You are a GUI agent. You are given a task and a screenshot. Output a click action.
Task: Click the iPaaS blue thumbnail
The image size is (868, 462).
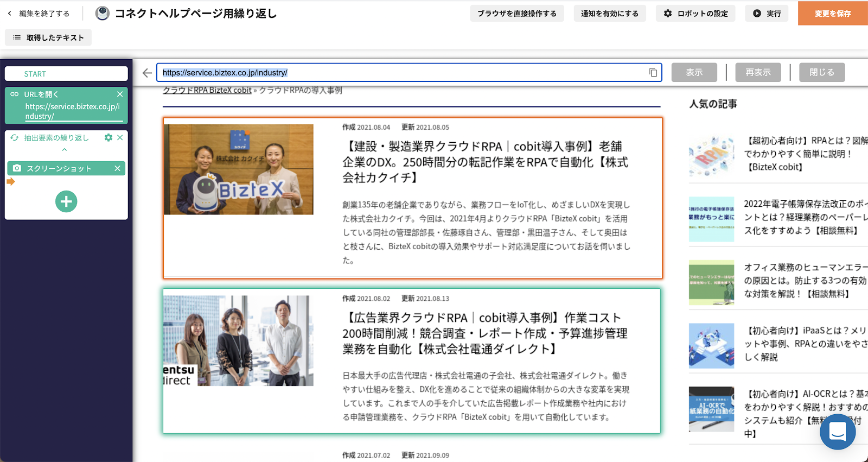coord(712,346)
